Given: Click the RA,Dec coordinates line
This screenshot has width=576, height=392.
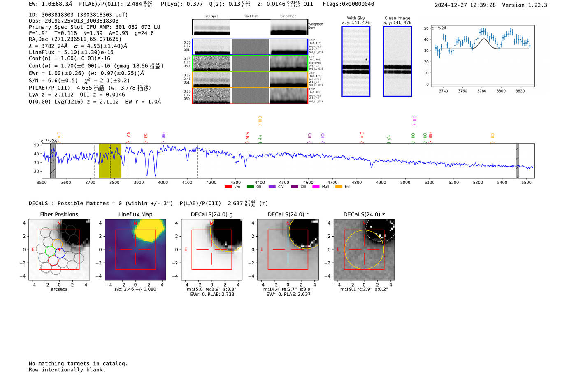Looking at the screenshot, I should tap(75, 39).
